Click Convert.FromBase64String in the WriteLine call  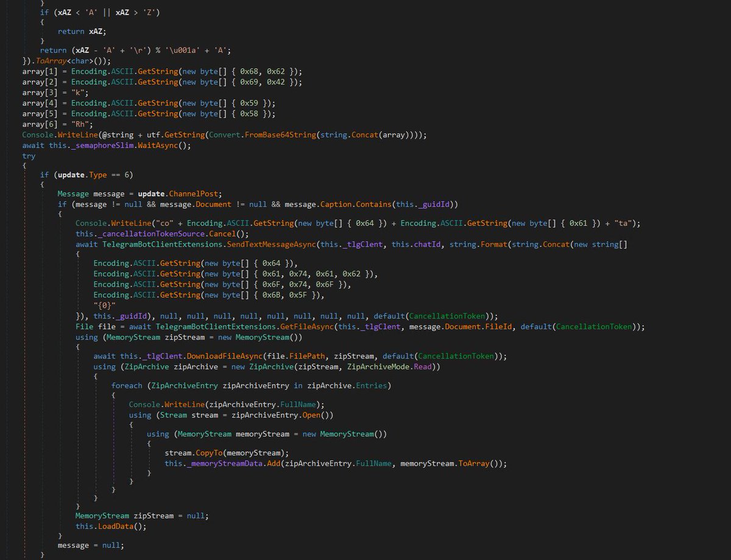263,135
